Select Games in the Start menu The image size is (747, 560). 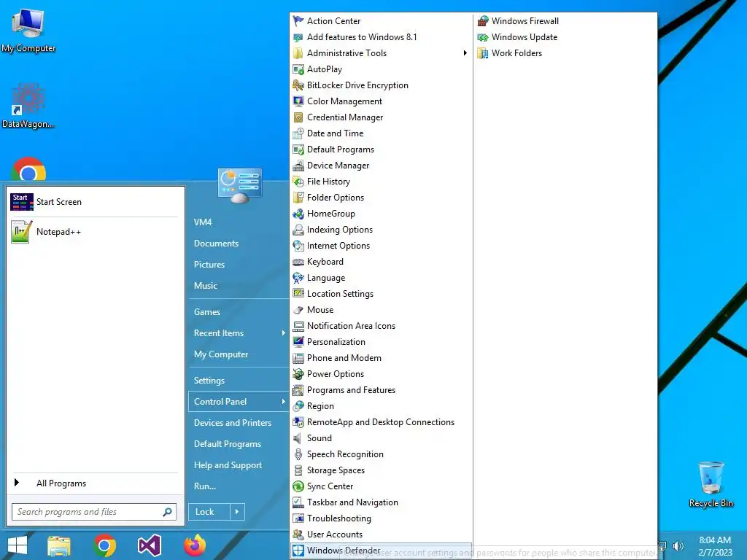pyautogui.click(x=206, y=312)
